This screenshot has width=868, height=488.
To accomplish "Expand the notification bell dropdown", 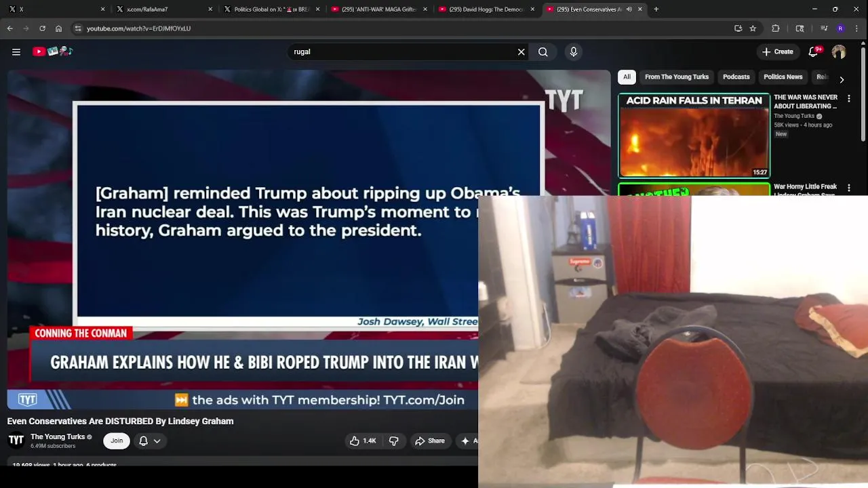I will [x=150, y=441].
